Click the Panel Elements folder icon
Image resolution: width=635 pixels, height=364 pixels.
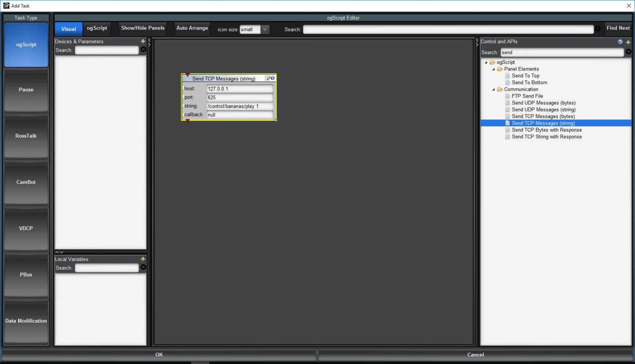[500, 69]
